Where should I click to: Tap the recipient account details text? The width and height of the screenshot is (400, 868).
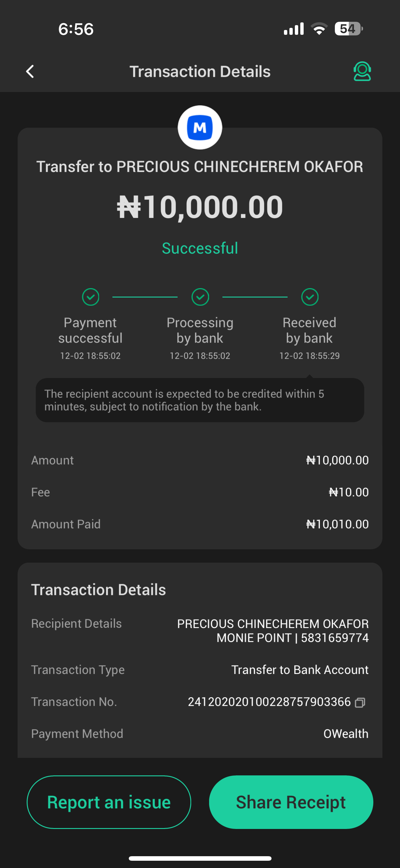pos(273,631)
